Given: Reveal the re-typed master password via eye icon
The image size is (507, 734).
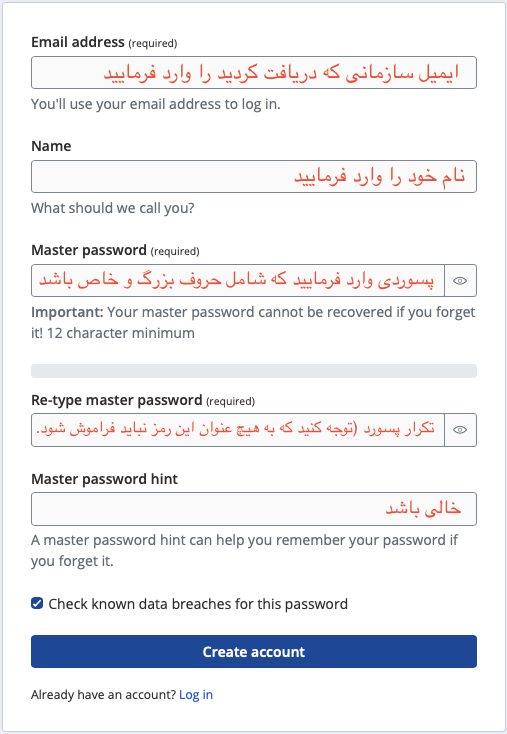Looking at the screenshot, I should coord(460,430).
